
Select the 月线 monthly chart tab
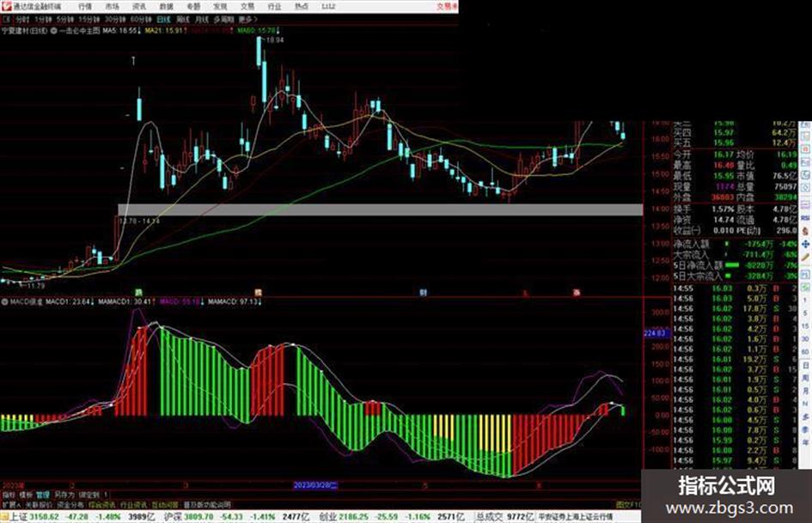pyautogui.click(x=201, y=19)
